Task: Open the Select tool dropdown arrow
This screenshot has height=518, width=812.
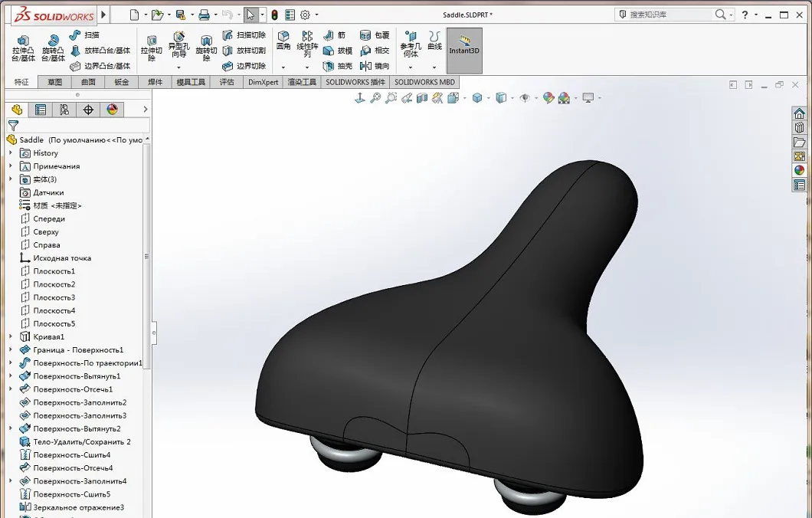Action: click(x=262, y=15)
